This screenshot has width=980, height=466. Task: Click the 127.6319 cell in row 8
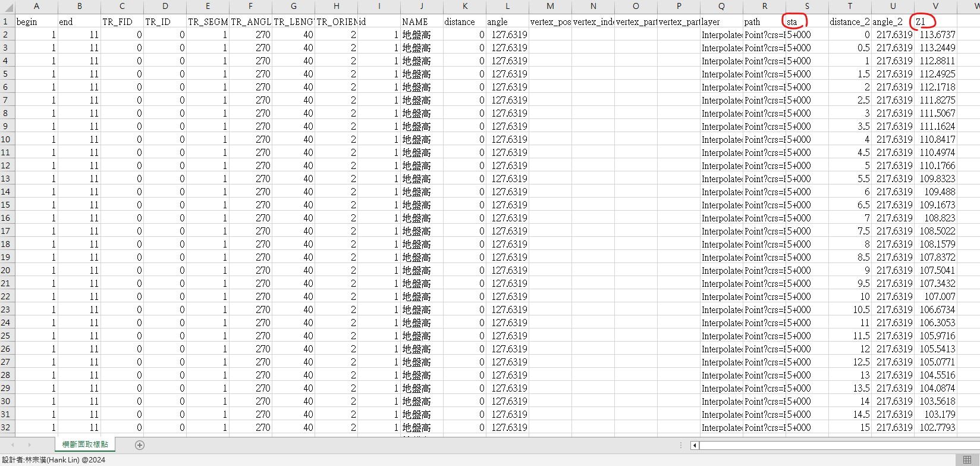click(x=507, y=113)
